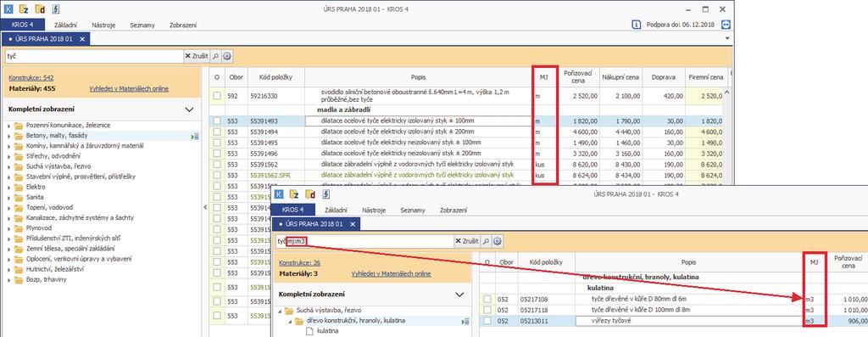Tick the checkbox for item 55391496
The width and height of the screenshot is (868, 337).
(217, 153)
